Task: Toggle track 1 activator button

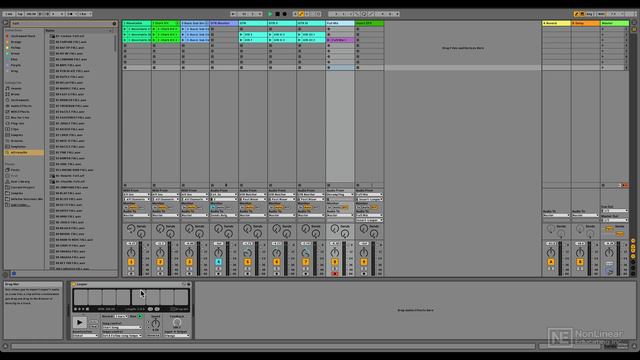Action: 131,262
